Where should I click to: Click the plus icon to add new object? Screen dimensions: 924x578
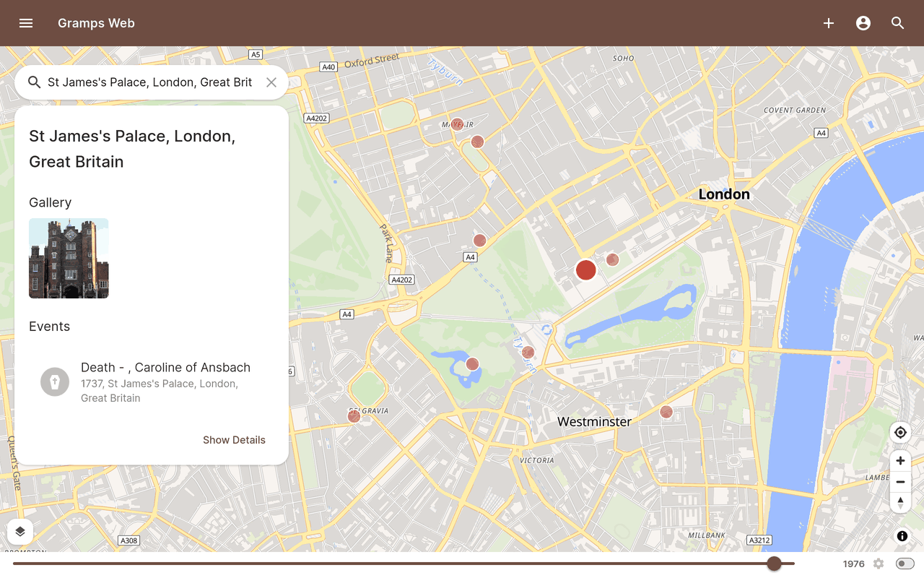pos(829,23)
